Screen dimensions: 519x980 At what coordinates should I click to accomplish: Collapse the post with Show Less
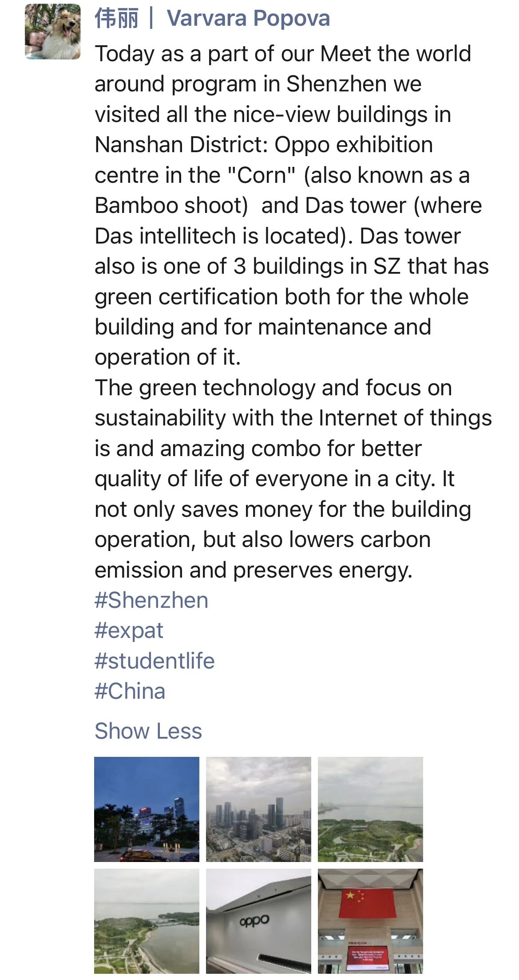click(x=148, y=731)
